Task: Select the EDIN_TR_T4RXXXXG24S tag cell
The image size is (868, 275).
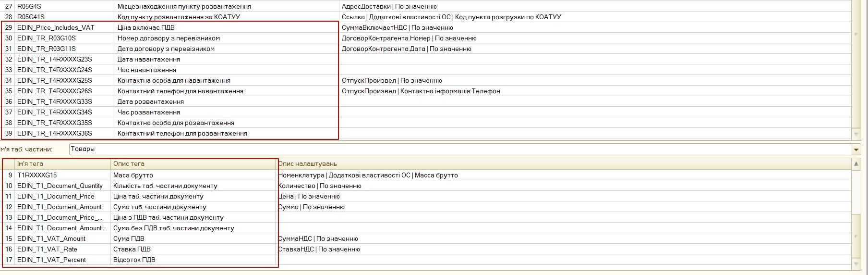Action: click(65, 70)
